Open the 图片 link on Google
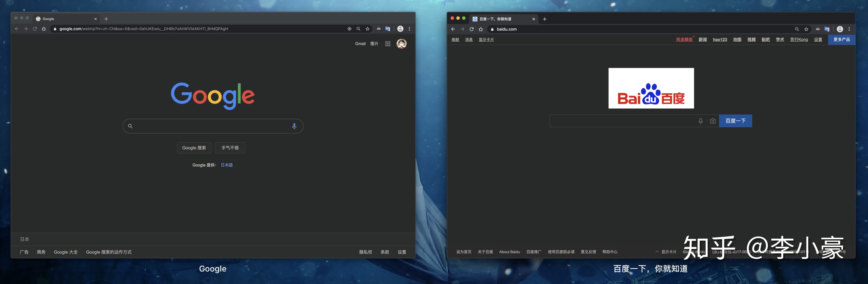Viewport: 868px width, 284px height. pos(374,44)
